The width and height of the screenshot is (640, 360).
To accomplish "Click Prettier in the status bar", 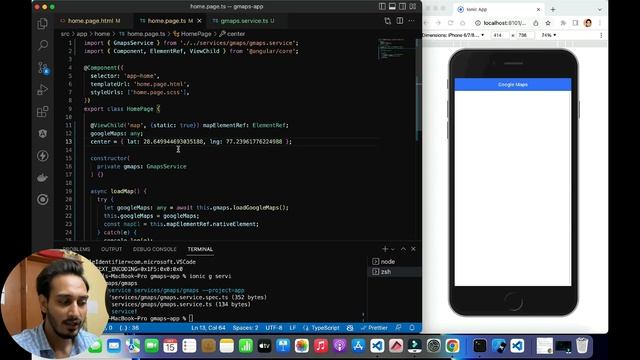I will (x=374, y=328).
